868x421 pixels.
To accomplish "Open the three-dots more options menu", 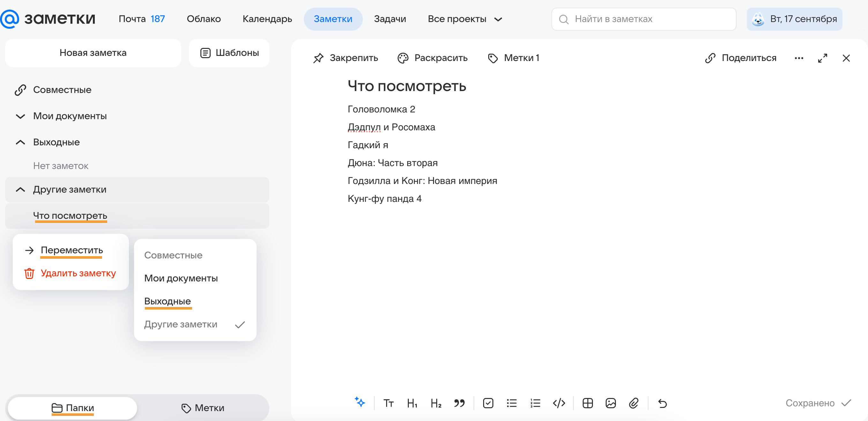I will [799, 58].
